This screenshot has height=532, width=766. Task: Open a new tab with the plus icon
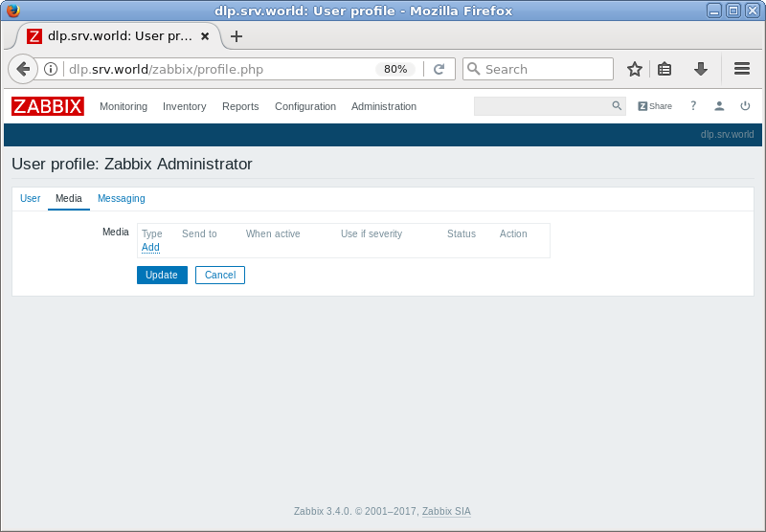tap(237, 36)
